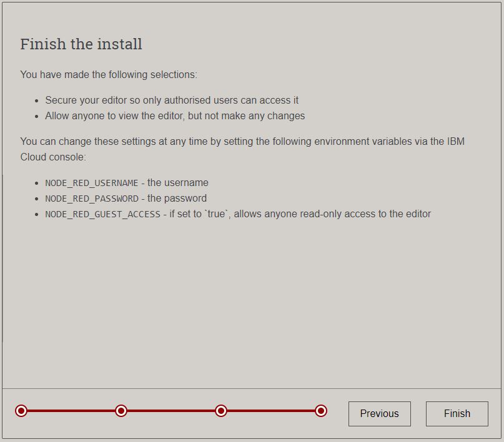Click the Finish button
504x442 pixels.
tap(457, 413)
